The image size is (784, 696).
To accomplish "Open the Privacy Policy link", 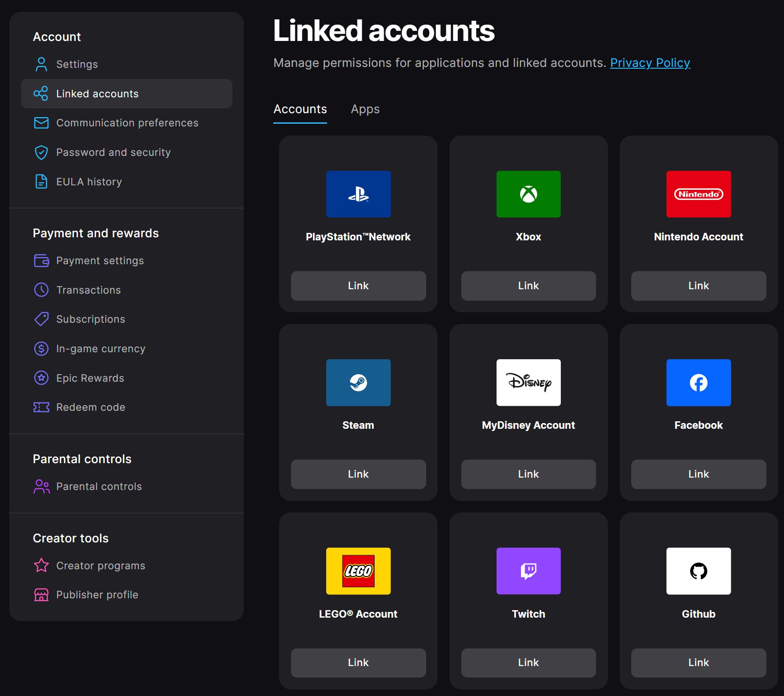I will [x=650, y=63].
